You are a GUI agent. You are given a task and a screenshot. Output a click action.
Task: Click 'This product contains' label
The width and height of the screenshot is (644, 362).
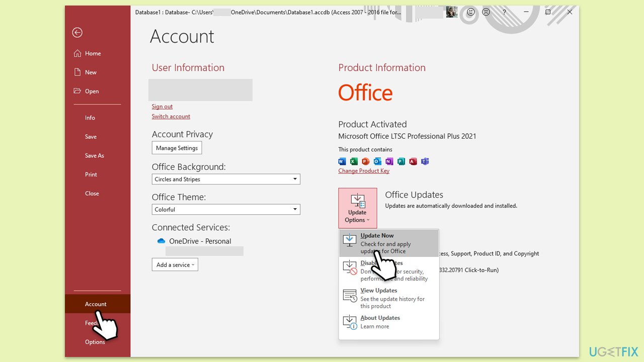tap(365, 149)
